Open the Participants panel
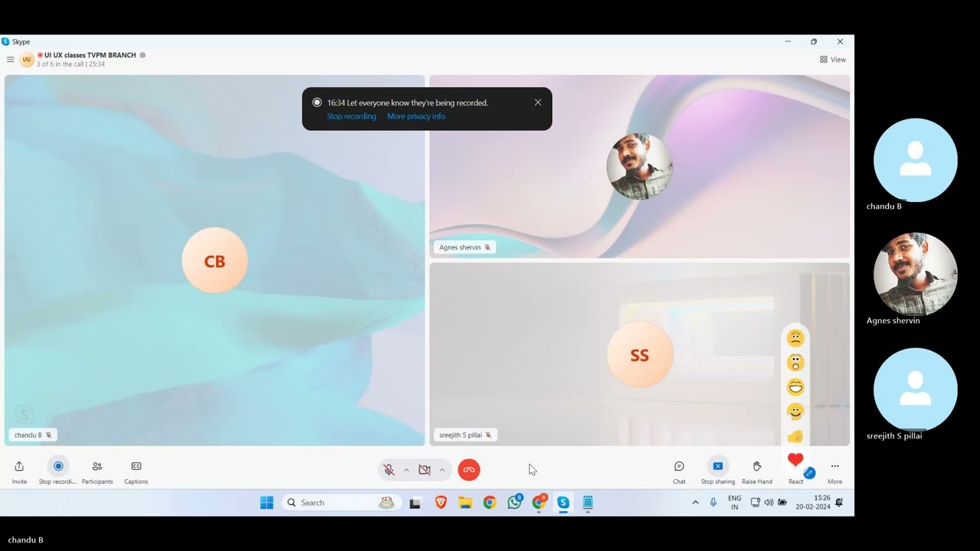Screen dimensions: 980x551 tap(97, 471)
